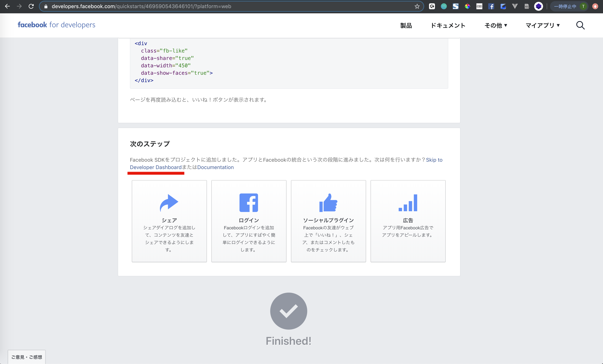603x364 pixels.
Task: Expand the その他 dropdown menu
Action: (496, 26)
